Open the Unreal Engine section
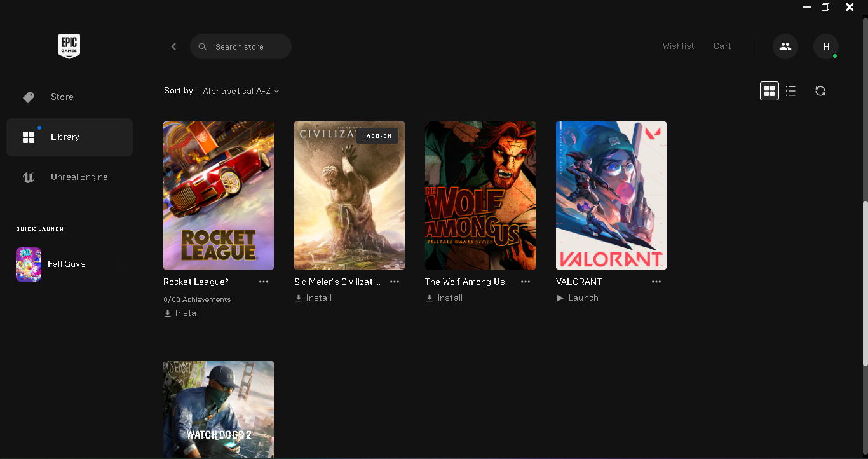 click(69, 177)
